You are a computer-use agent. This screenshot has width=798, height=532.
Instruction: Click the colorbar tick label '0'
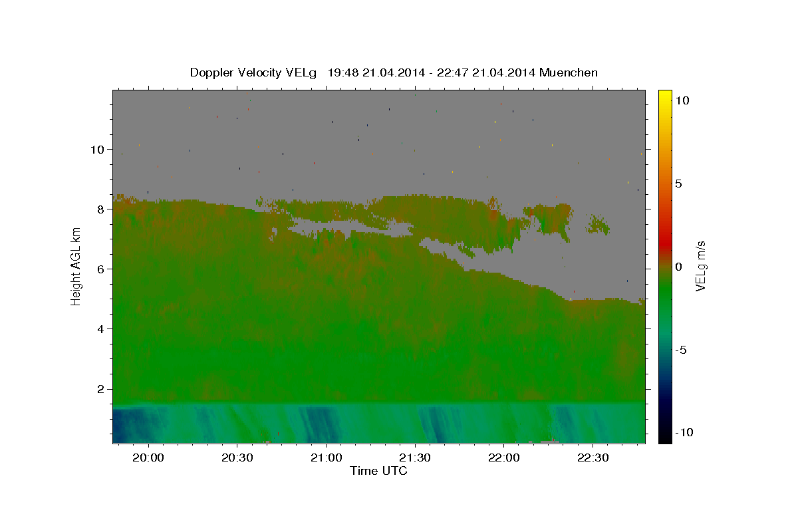tap(678, 267)
